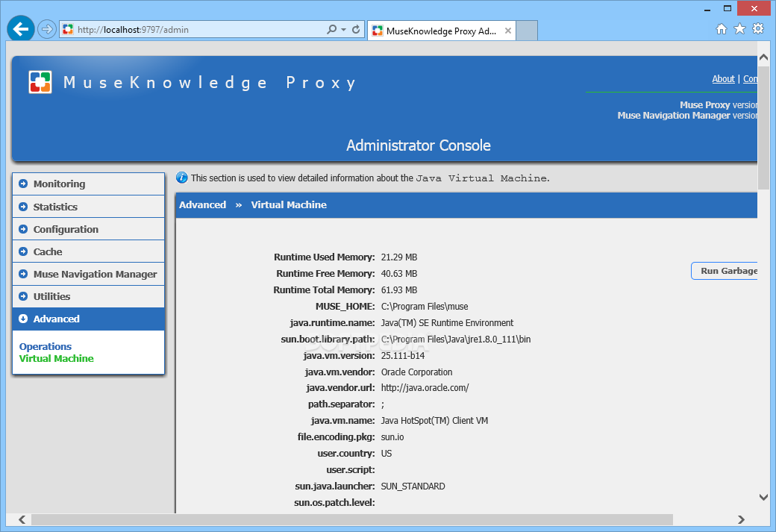Click the blue info icon beside section description
This screenshot has width=776, height=532.
[182, 178]
